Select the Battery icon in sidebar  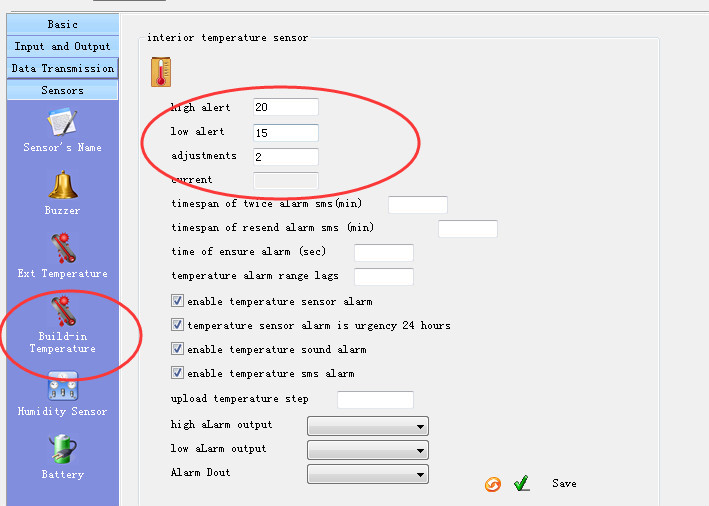click(62, 449)
